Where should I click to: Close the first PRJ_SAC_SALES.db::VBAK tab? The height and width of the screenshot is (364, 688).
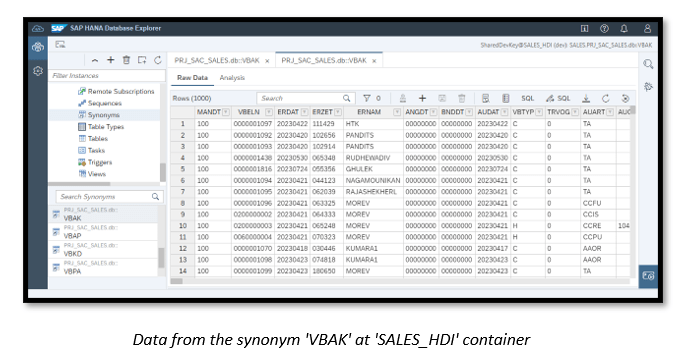pos(267,61)
